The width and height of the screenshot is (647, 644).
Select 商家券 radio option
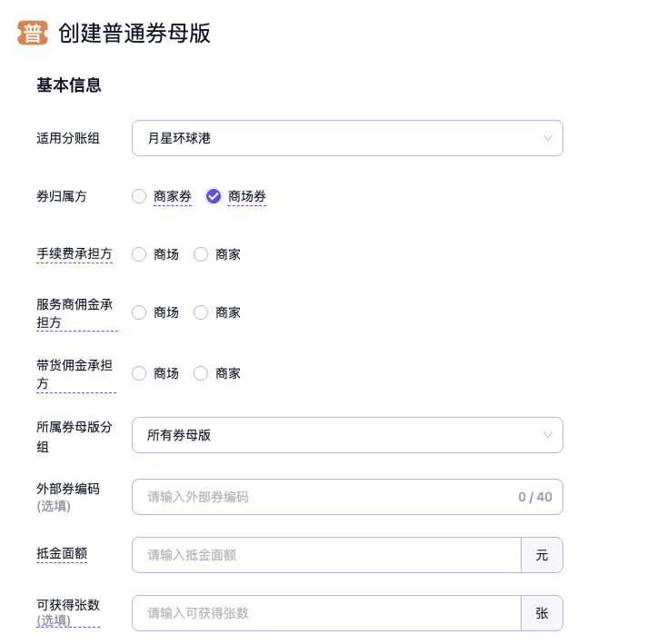[x=139, y=196]
